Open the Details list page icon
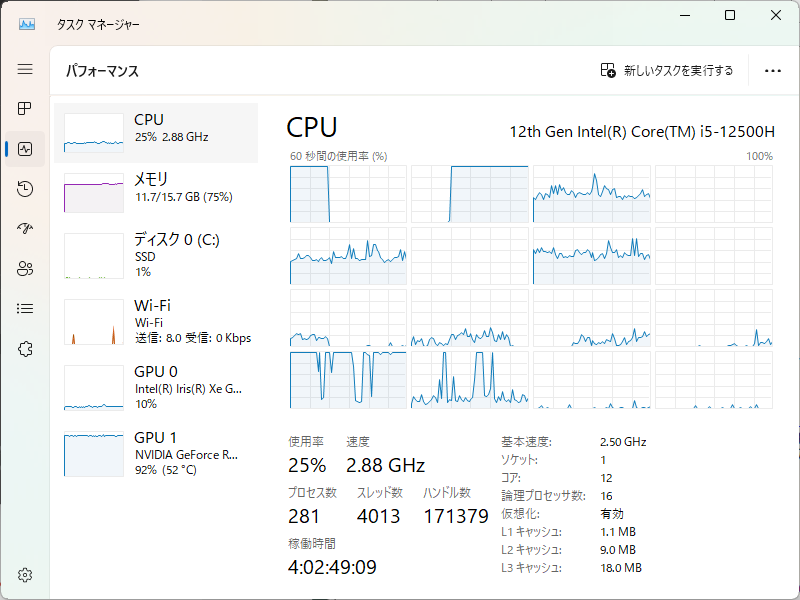Screen dimensions: 800x600 [25, 308]
